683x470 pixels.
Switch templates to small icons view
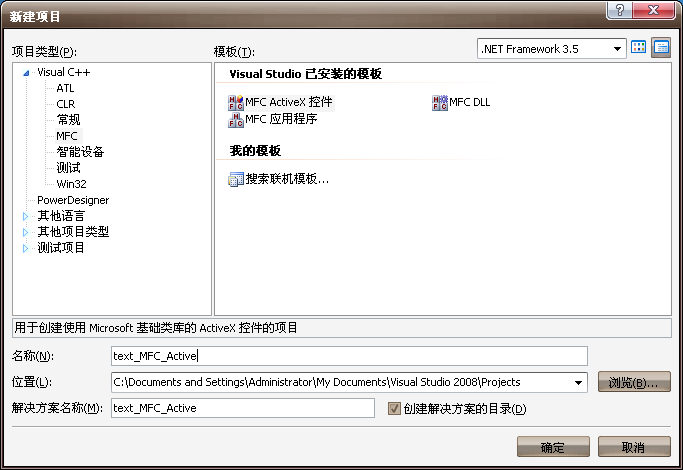tap(661, 47)
